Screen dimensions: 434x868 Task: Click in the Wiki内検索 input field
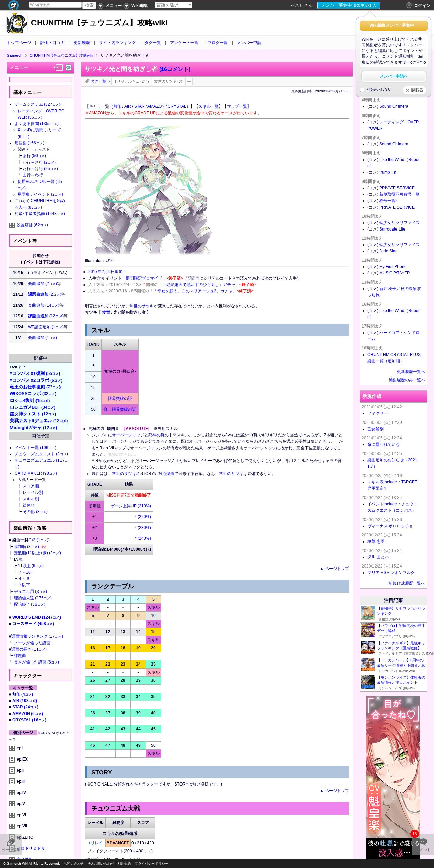coord(55,5)
